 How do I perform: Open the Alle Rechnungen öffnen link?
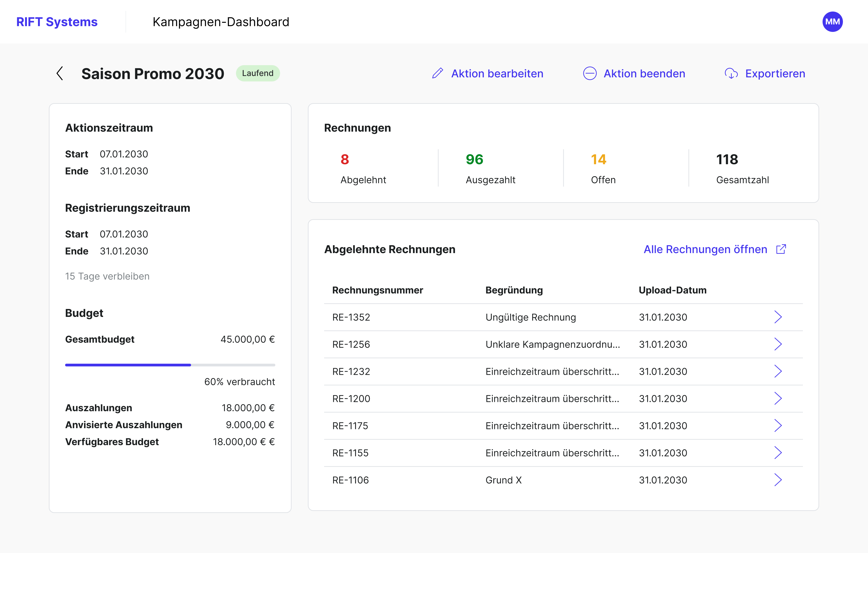[705, 249]
